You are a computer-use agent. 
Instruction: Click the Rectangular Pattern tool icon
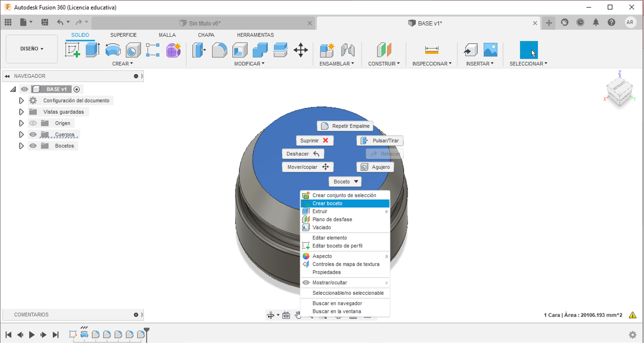coord(153,50)
